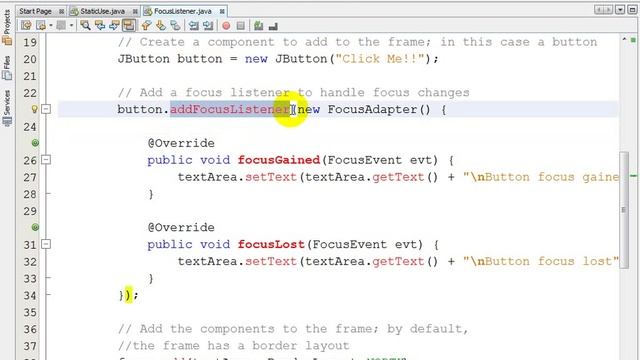Select the FocusListener.java tab
Image resolution: width=640 pixels, height=360 pixels.
pos(182,11)
